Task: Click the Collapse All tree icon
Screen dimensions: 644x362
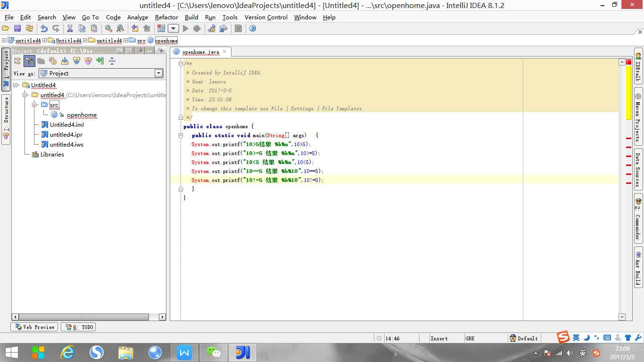Action: tap(112, 61)
